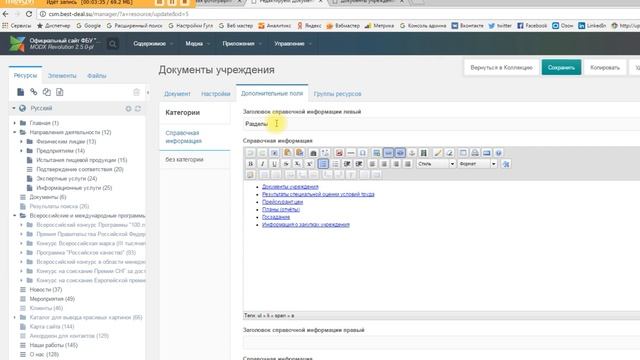Switch to the Файлы tab

pyautogui.click(x=97, y=76)
